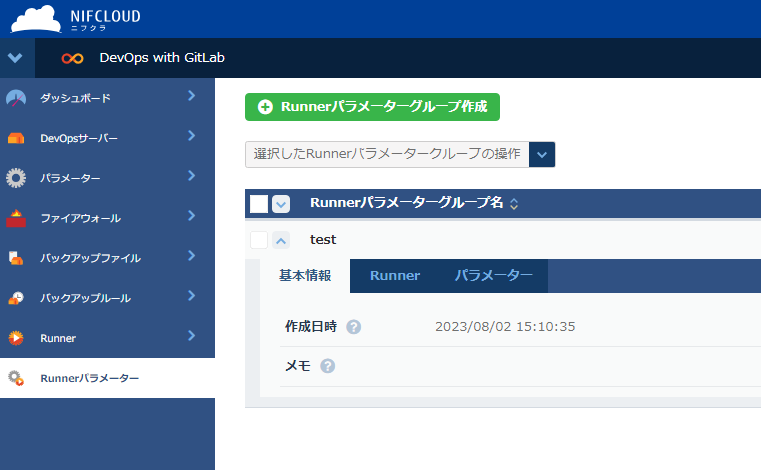
Task: Click the help icon next to 作成日時
Action: click(x=353, y=327)
